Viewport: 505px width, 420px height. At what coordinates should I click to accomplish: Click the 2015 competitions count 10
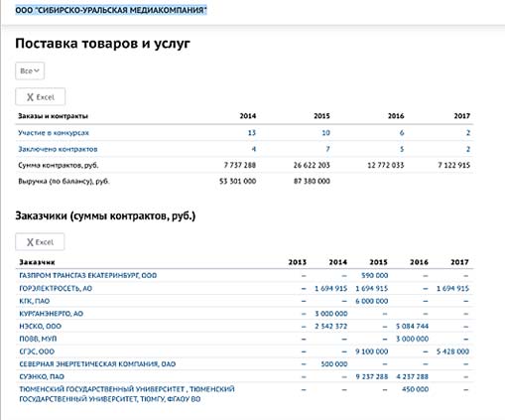pos(325,133)
